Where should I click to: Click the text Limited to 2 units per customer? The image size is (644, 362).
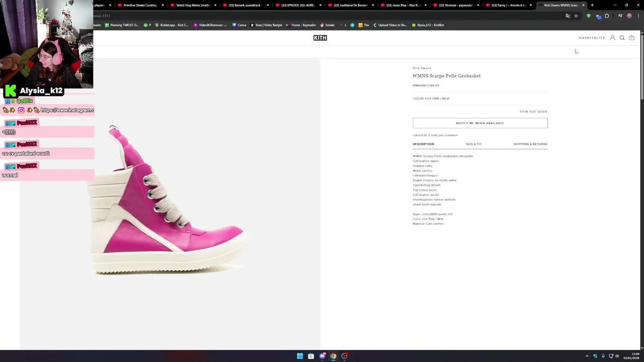tap(435, 135)
